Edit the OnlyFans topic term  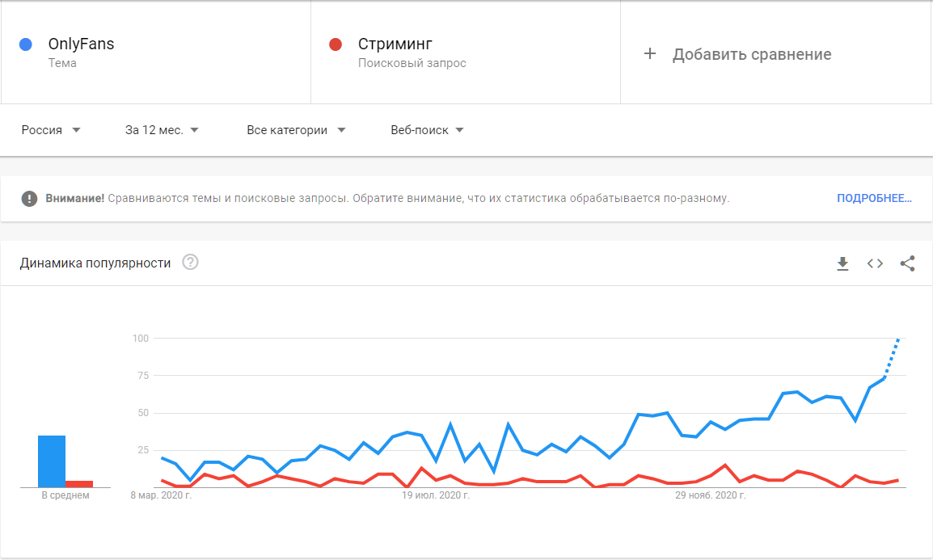click(81, 44)
